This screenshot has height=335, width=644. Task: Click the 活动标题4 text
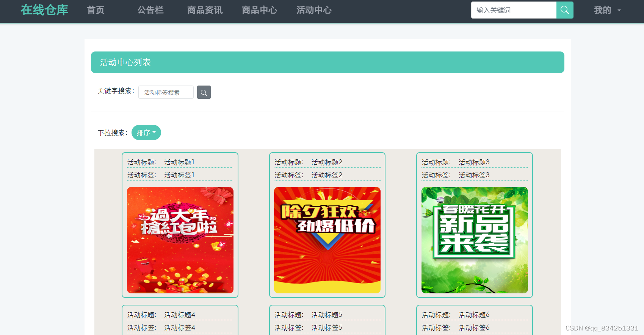click(180, 315)
